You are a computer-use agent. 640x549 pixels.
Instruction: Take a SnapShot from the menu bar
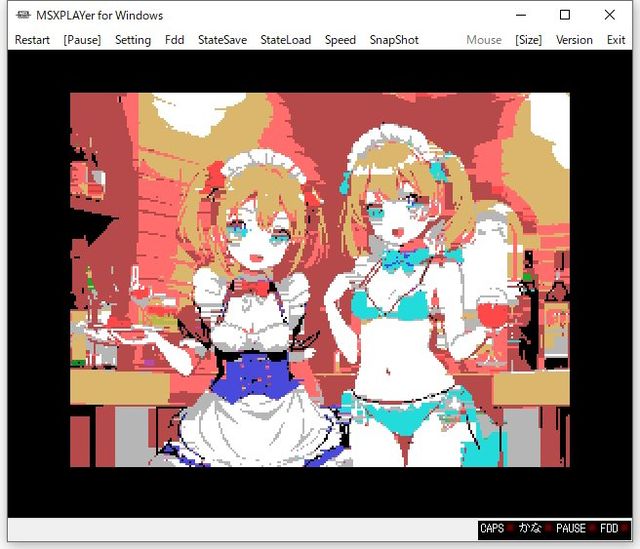394,40
